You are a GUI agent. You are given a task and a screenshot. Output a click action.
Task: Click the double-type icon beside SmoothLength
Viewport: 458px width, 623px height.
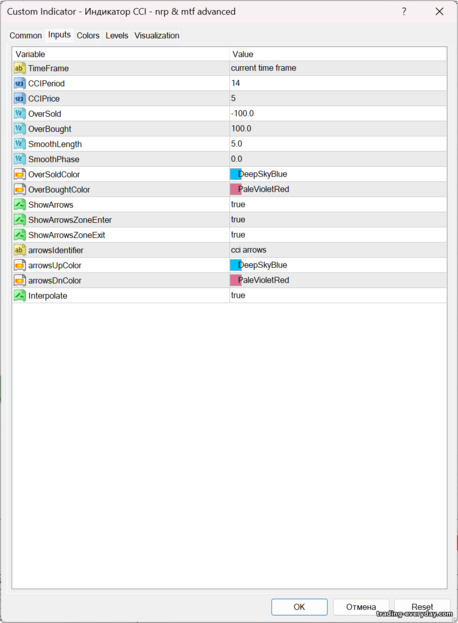point(19,144)
